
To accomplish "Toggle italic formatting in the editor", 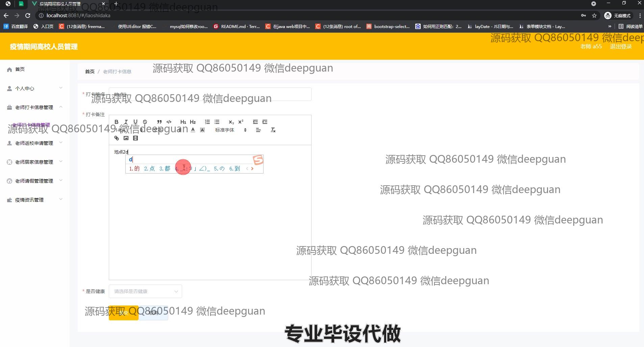I will coord(126,122).
